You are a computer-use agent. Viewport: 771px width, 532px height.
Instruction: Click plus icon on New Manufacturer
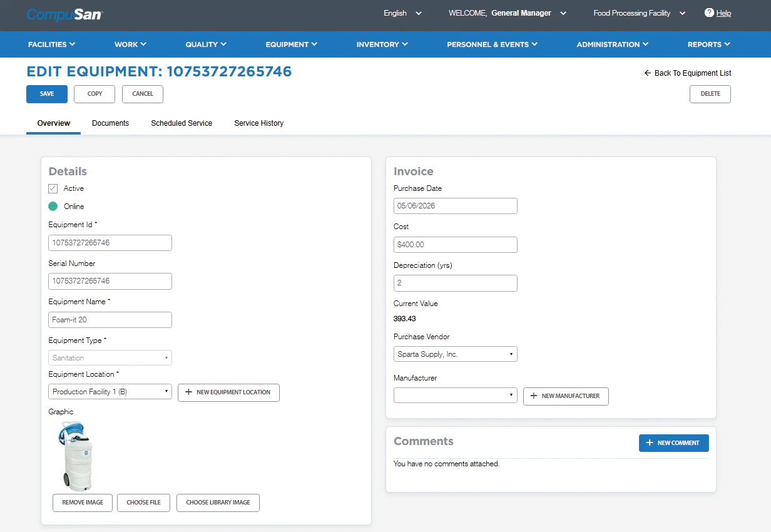point(534,396)
